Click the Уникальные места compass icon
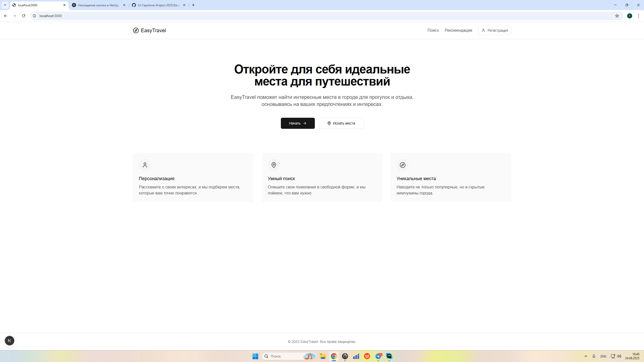Screen dimensions: 644x362 403,165
